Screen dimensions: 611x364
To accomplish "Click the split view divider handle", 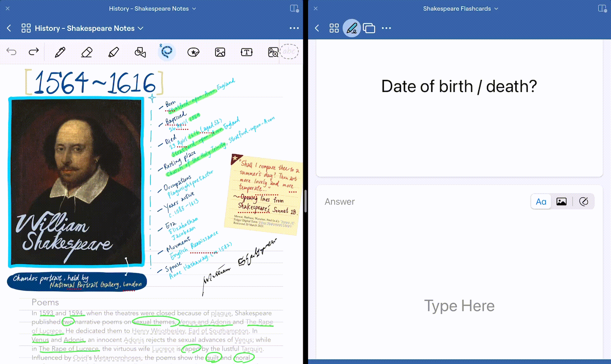I will pos(305,201).
